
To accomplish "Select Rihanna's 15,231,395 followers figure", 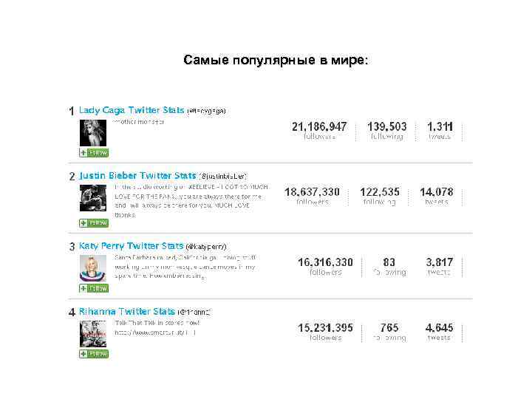I will pos(325,328).
